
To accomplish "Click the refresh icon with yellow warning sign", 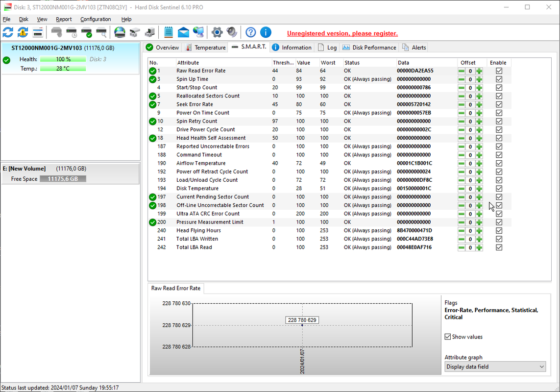I will click(23, 32).
